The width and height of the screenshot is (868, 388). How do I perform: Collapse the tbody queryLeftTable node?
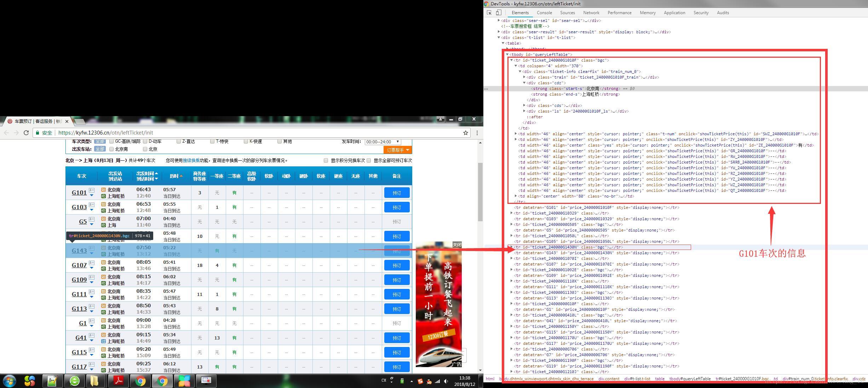pyautogui.click(x=507, y=55)
